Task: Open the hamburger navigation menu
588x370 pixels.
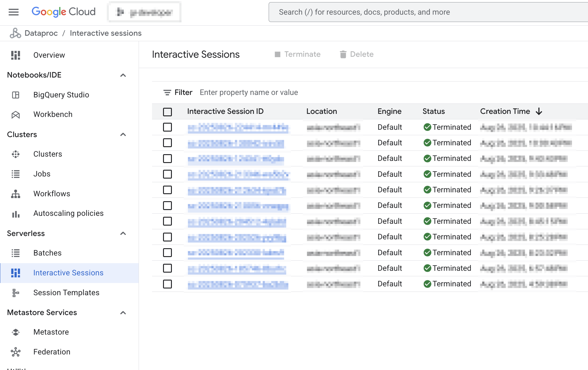Action: (13, 12)
